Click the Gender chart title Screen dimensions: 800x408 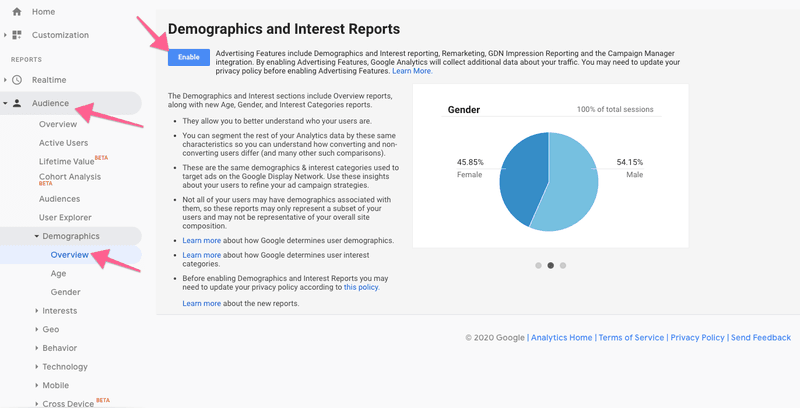[x=464, y=110]
